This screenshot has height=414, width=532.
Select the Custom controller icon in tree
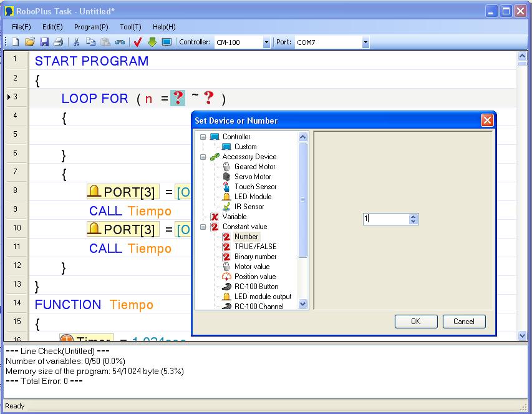(x=226, y=147)
